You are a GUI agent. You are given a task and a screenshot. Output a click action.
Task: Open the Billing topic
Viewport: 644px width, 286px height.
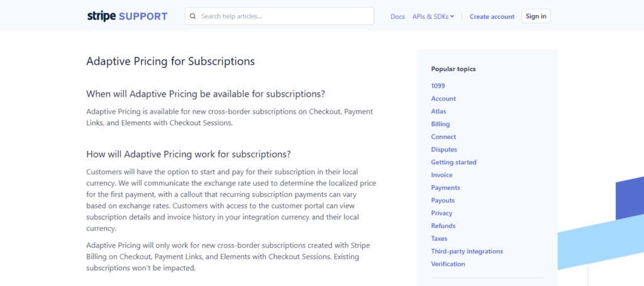click(440, 124)
